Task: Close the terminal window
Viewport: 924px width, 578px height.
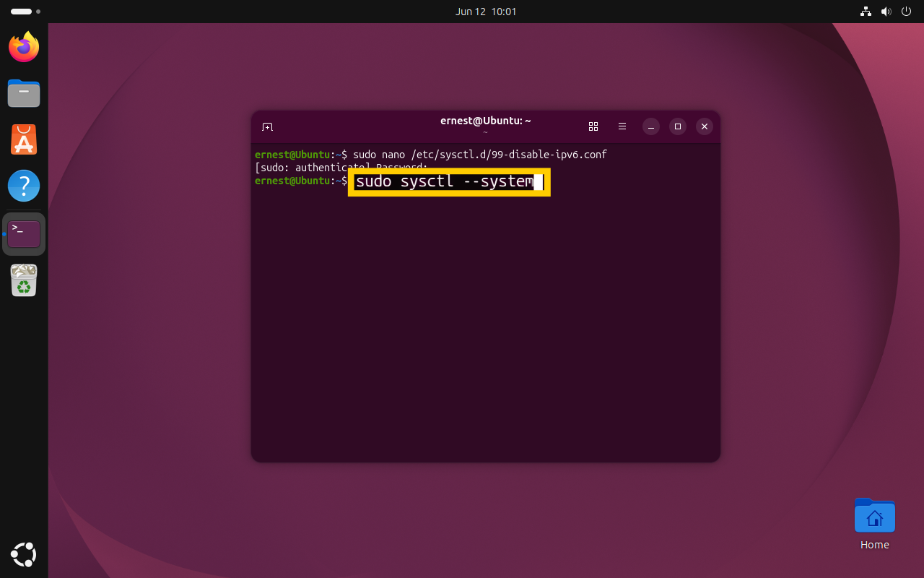Action: (705, 126)
